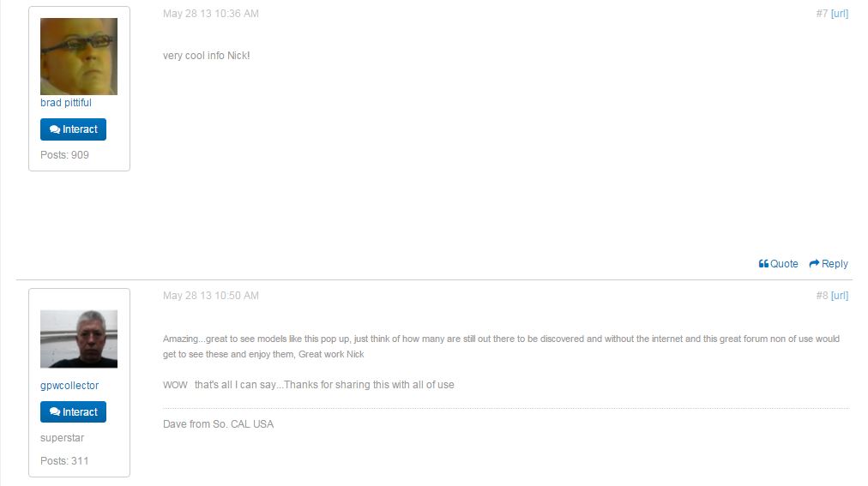Click the Quote text link on post #7
Image resolution: width=868 pixels, height=486 pixels.
[784, 264]
